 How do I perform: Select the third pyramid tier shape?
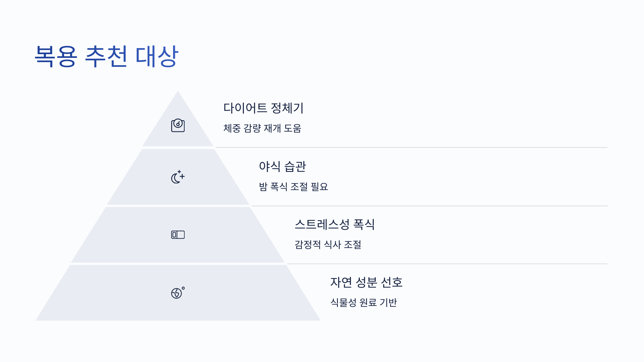click(178, 235)
